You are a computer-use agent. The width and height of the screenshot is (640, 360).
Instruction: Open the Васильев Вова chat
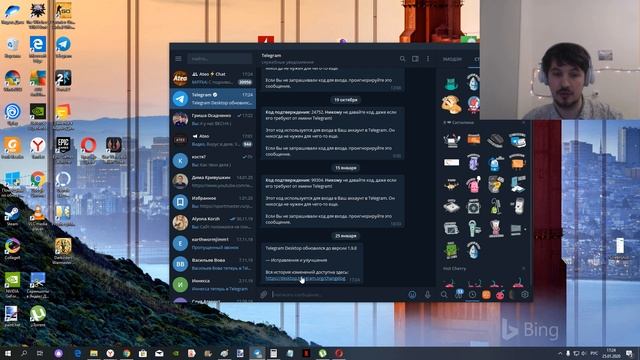213,264
